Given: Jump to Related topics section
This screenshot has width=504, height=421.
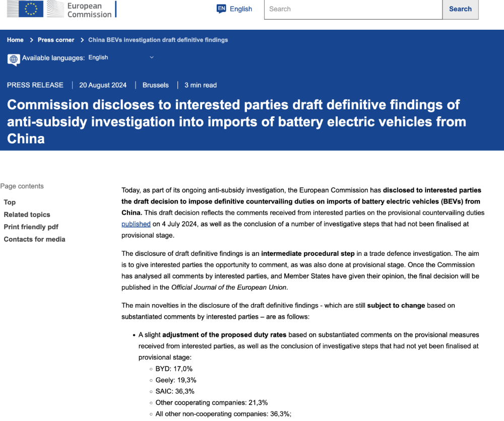Looking at the screenshot, I should click(27, 215).
